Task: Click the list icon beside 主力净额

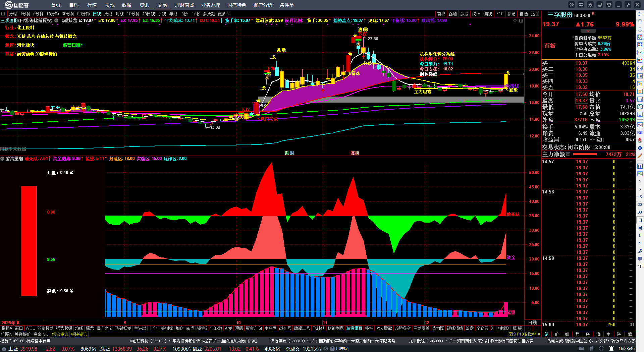Action: tap(568, 154)
